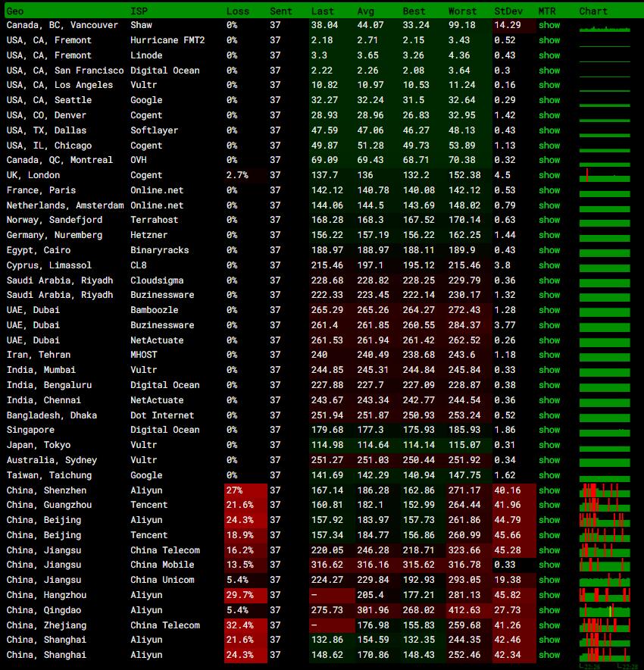This screenshot has width=644, height=670.
Task: Click show for Riyadh Cloudsigma row
Action: [549, 280]
